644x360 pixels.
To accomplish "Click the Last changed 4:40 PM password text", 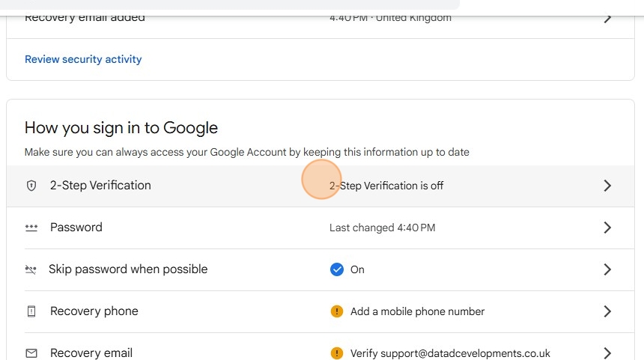I will coord(382,228).
